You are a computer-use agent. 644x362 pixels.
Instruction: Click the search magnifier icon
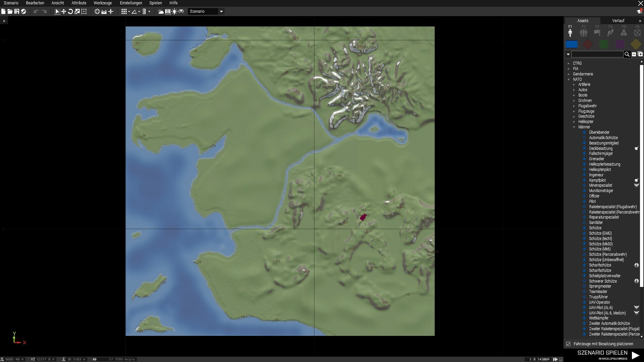point(627,54)
